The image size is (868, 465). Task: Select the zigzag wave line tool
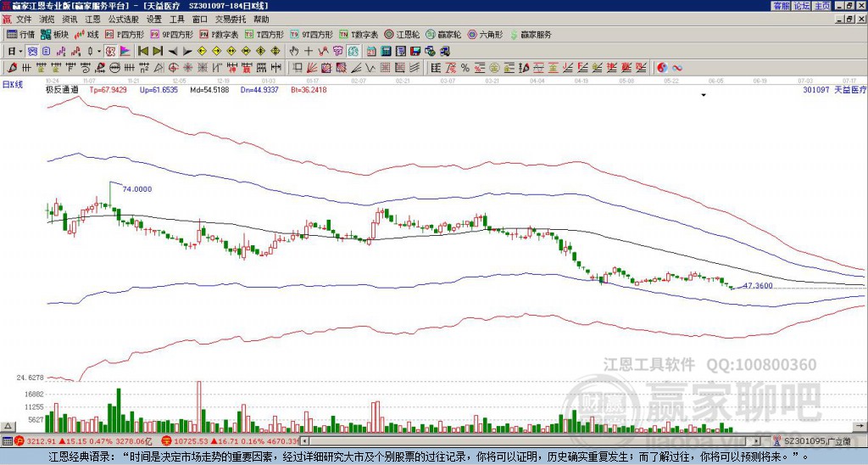(370, 68)
